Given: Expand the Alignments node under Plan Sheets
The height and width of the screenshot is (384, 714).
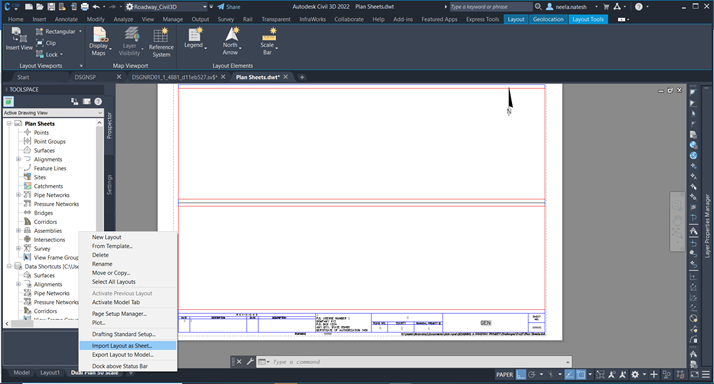Looking at the screenshot, I should (18, 159).
